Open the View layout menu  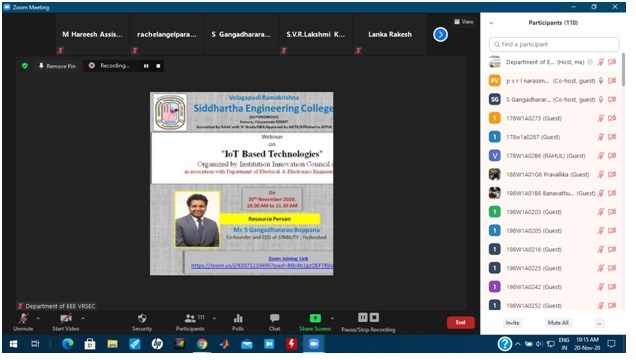tap(464, 22)
